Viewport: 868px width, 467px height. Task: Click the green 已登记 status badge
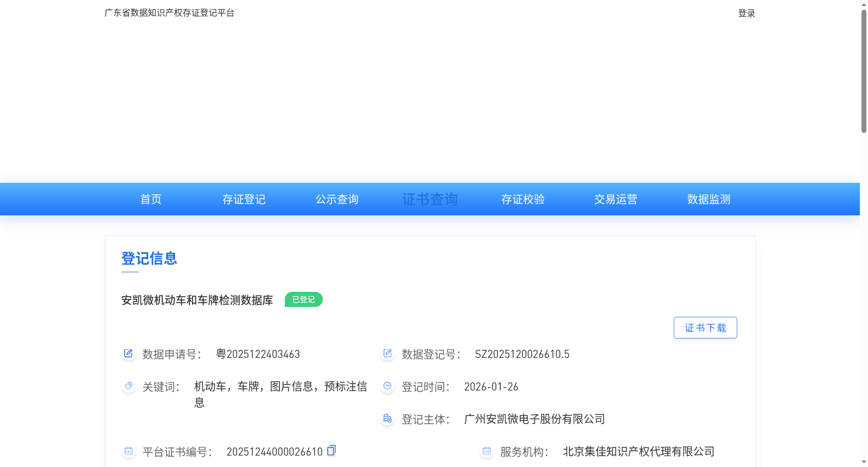(x=304, y=299)
